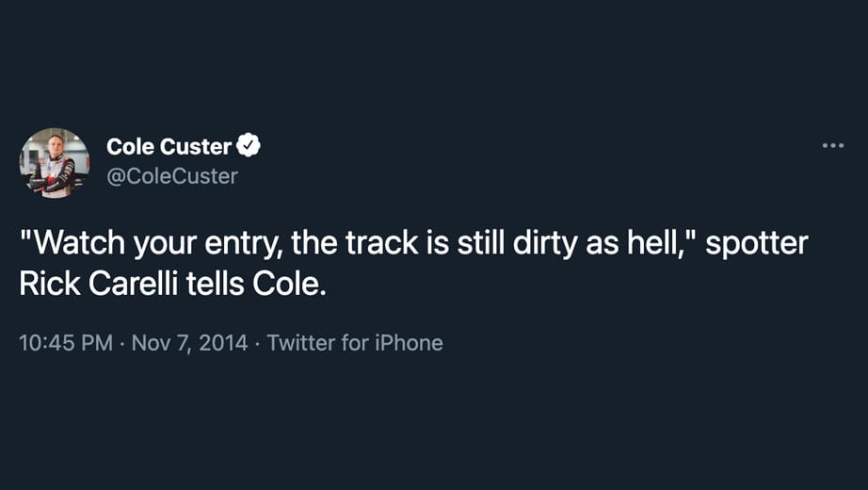Click the word Twitter in source label

point(301,343)
